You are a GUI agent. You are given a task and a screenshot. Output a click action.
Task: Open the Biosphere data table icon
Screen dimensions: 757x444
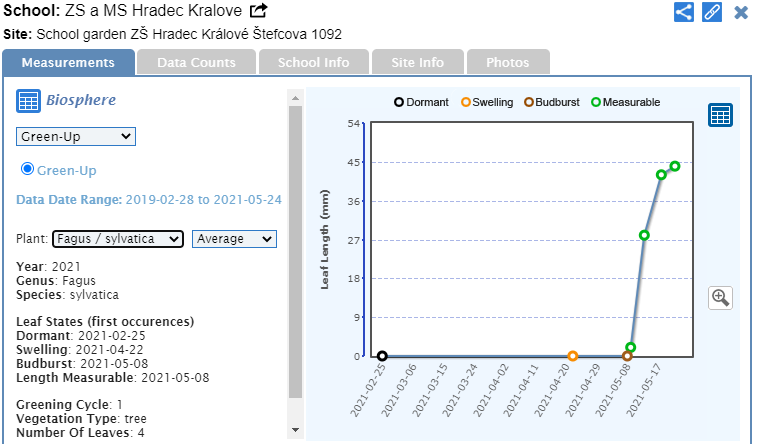pyautogui.click(x=28, y=101)
